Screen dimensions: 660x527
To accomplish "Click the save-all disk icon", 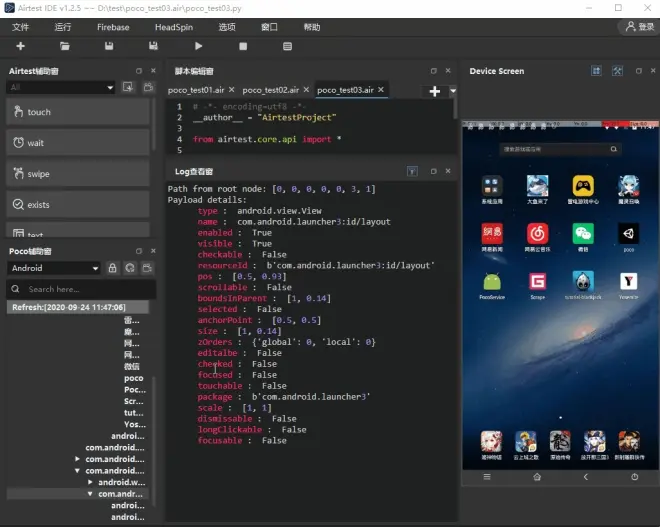I will (153, 46).
